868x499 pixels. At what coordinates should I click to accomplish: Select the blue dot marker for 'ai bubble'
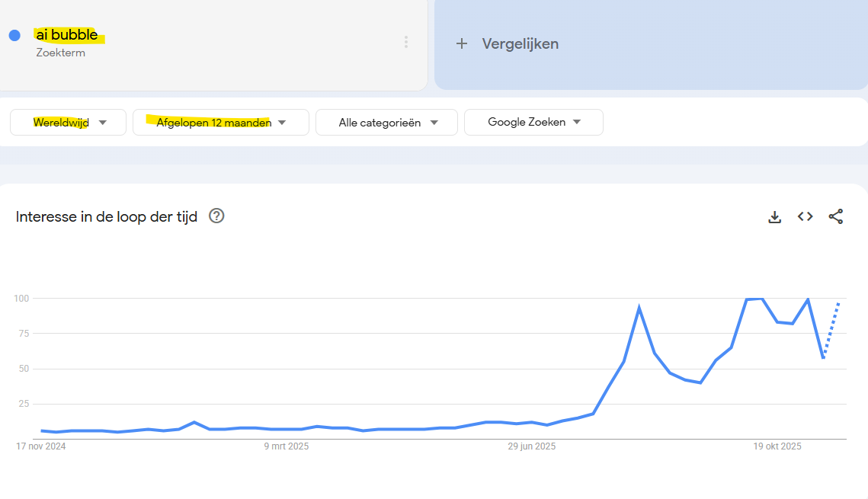(x=14, y=35)
